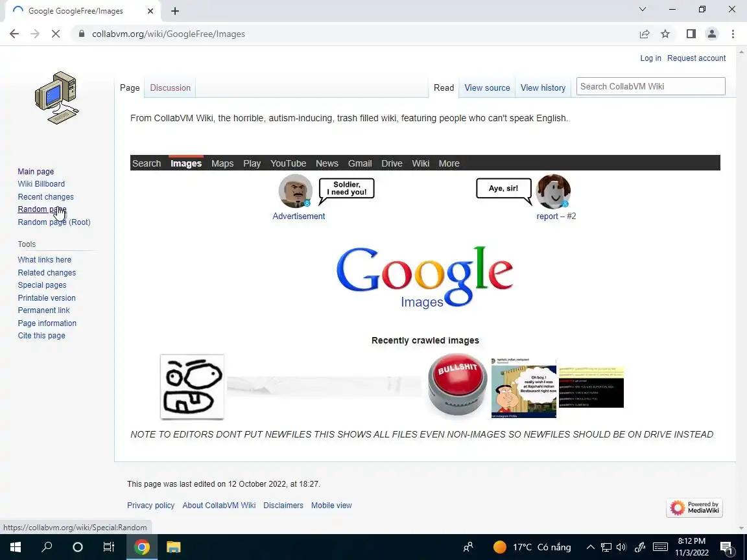Click the Advertisement link
The image size is (747, 560).
click(x=299, y=216)
